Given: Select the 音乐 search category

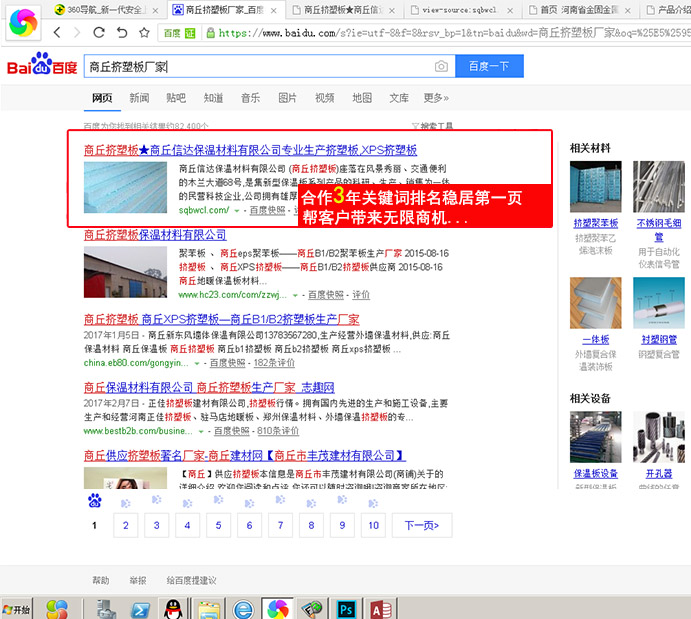Looking at the screenshot, I should click(250, 98).
